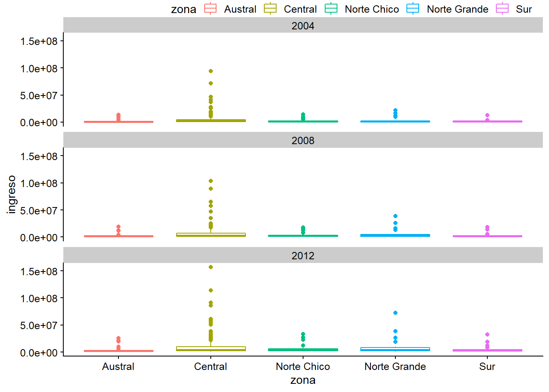Screen dimensions: 549x392
Task: Click the topmost Central outlier in 2004 panel
Action: [211, 71]
